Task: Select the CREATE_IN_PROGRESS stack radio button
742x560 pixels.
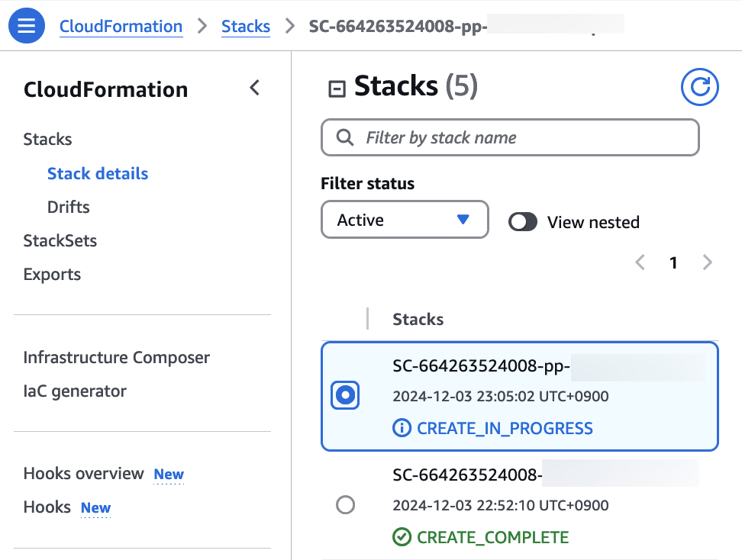Action: click(x=345, y=395)
